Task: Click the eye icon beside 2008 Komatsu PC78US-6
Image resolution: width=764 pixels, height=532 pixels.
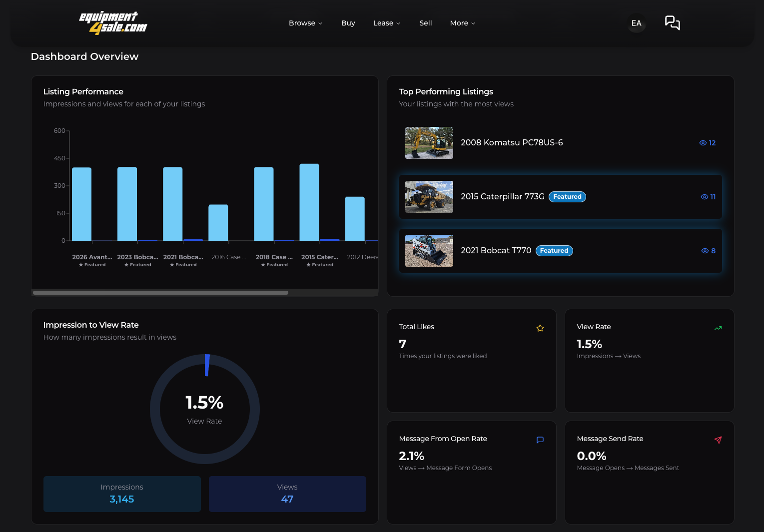Action: tap(703, 143)
